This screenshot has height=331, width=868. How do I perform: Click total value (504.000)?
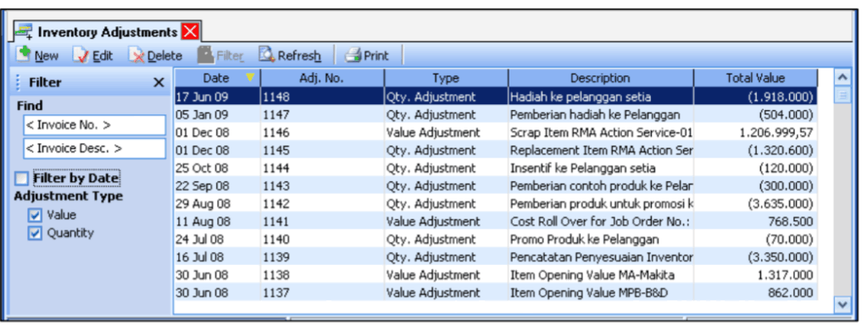(786, 115)
